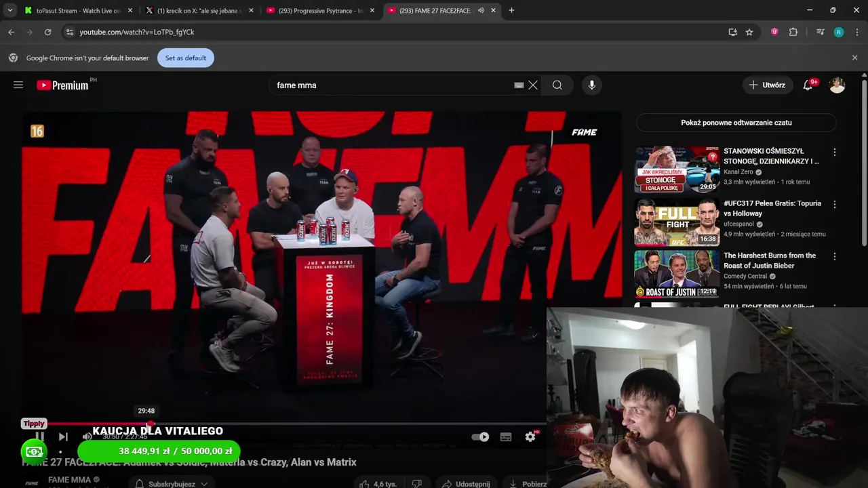Open site information icon in address bar
The width and height of the screenshot is (868, 488).
pyautogui.click(x=69, y=32)
